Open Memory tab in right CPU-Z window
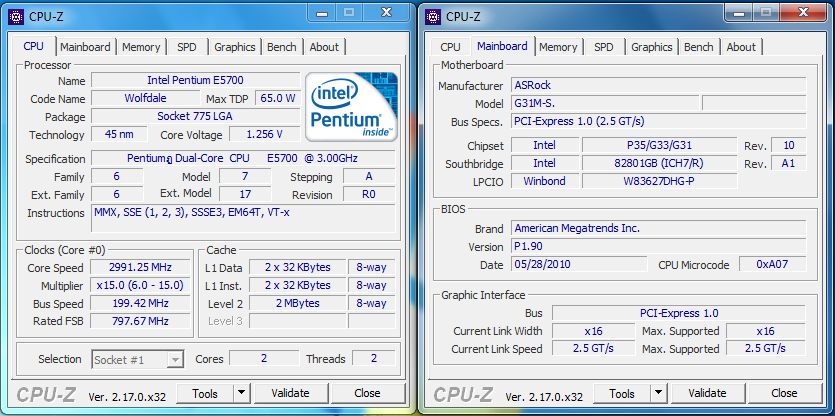The width and height of the screenshot is (835, 416). (558, 47)
